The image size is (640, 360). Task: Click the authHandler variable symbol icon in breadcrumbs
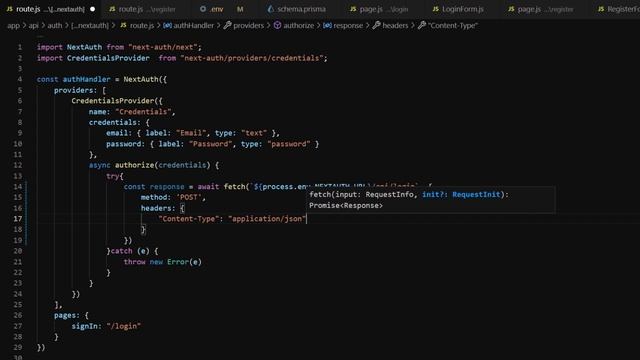167,25
